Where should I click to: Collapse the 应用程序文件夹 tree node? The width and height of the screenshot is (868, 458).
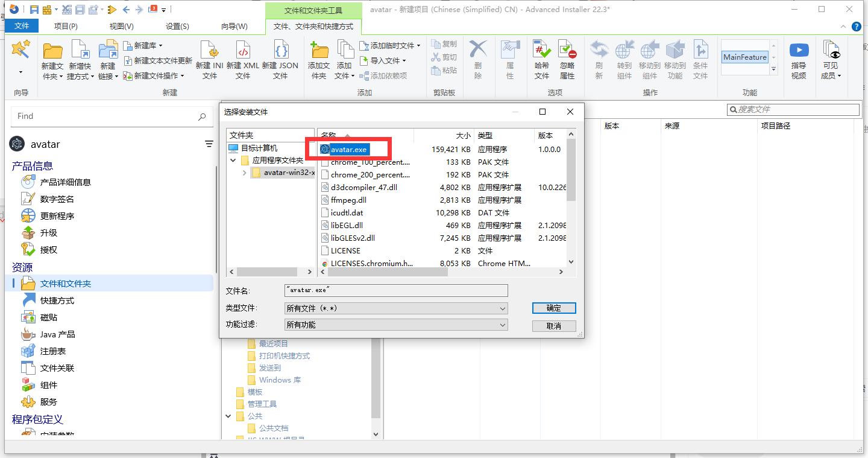[233, 161]
